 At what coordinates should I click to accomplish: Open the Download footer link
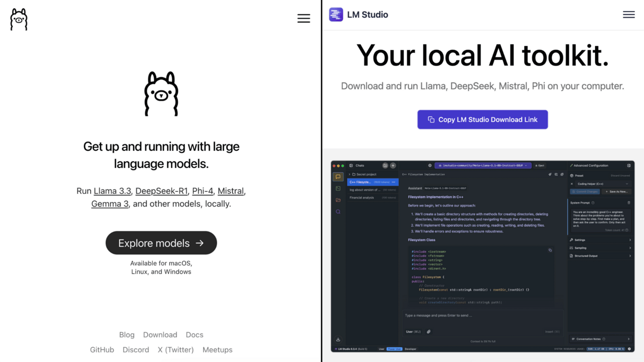point(160,335)
